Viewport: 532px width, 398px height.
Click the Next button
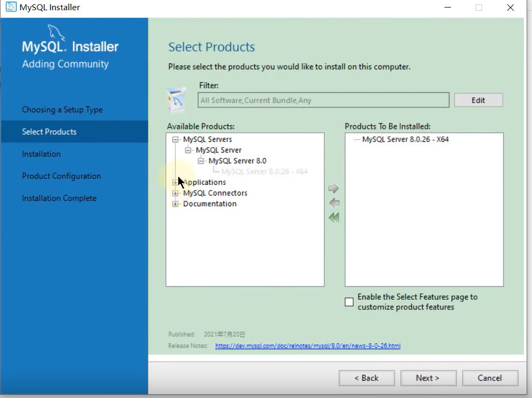click(x=427, y=378)
